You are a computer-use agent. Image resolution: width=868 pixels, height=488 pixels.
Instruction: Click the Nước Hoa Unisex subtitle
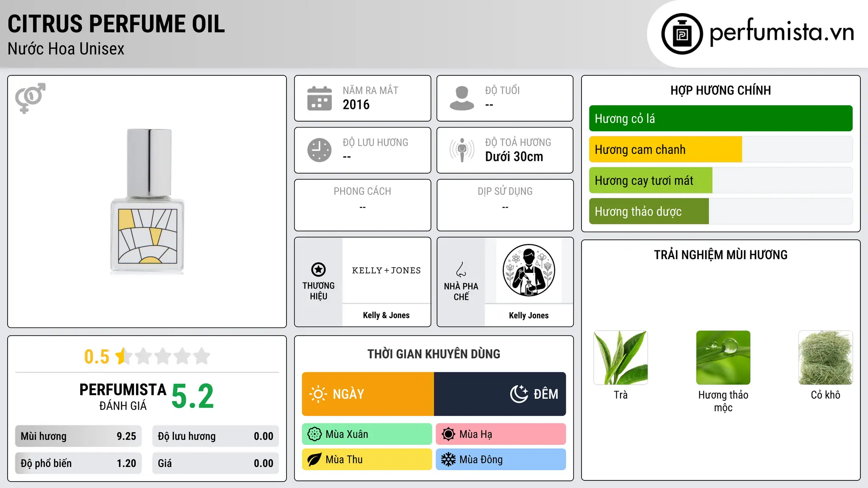click(66, 49)
